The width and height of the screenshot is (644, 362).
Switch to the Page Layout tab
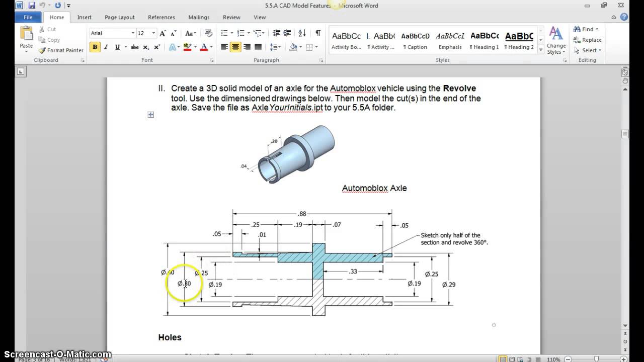point(119,17)
